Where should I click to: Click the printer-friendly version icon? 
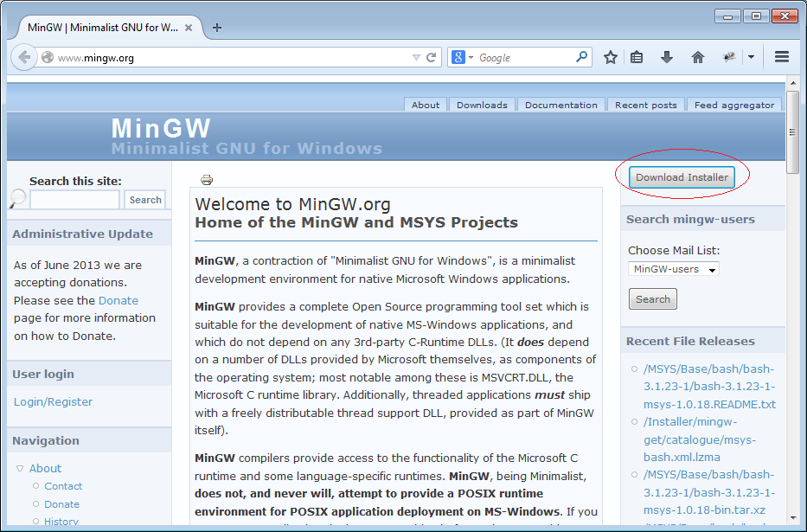207,180
